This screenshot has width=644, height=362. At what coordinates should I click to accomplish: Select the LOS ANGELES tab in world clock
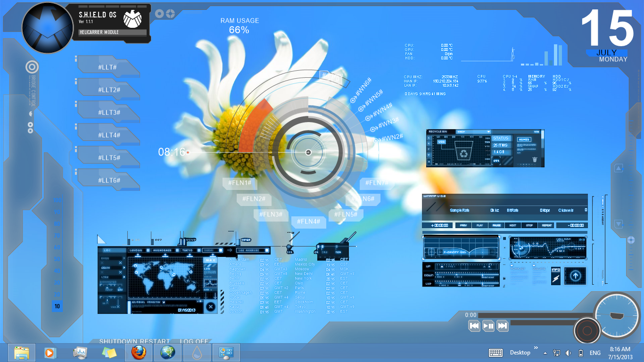coord(249,250)
